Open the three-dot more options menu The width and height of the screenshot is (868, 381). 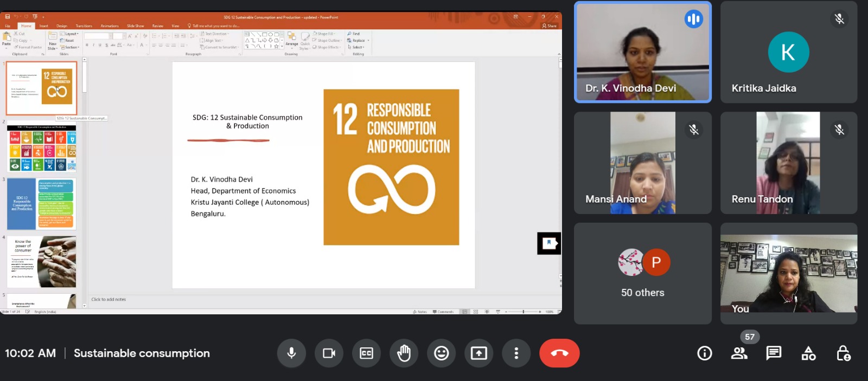click(x=516, y=353)
